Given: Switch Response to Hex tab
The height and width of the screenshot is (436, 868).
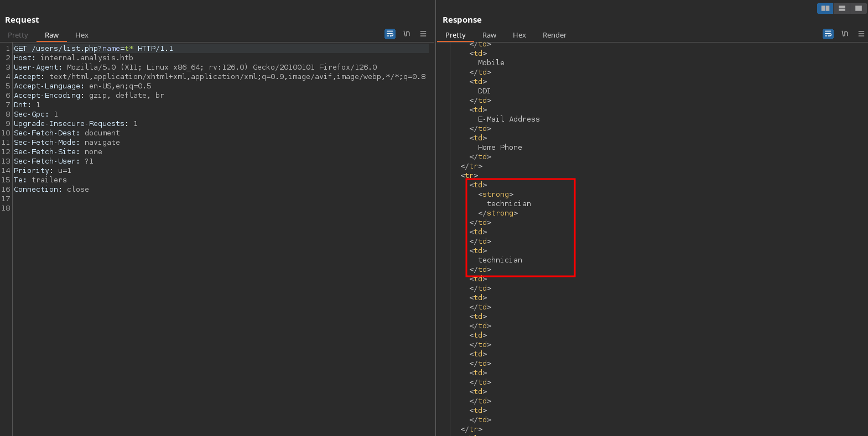Looking at the screenshot, I should [x=519, y=35].
